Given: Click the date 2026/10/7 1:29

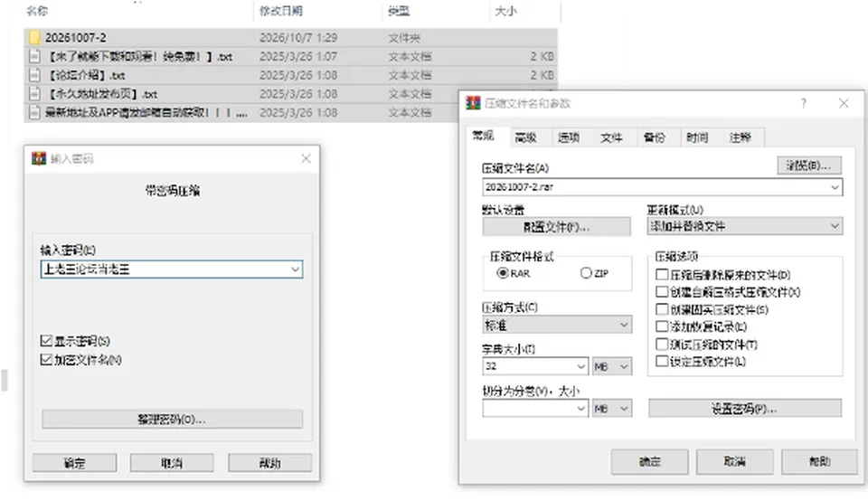Looking at the screenshot, I should tap(298, 38).
